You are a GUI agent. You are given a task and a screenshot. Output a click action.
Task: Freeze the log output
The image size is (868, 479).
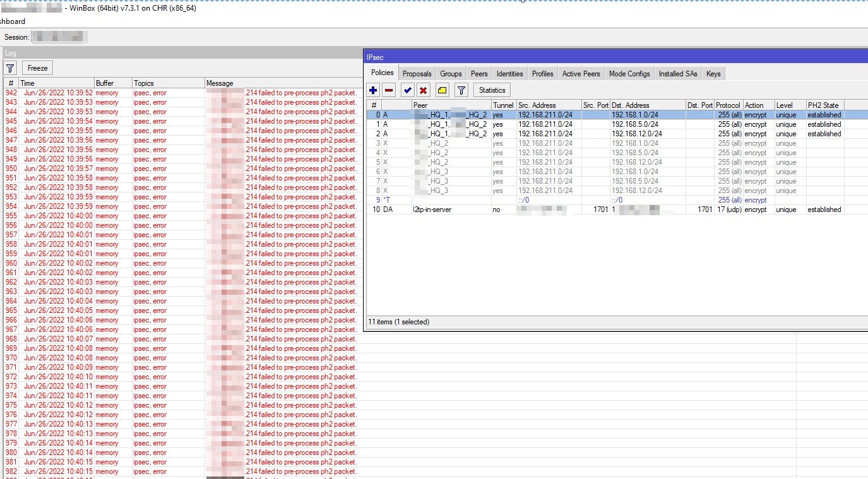pos(38,68)
